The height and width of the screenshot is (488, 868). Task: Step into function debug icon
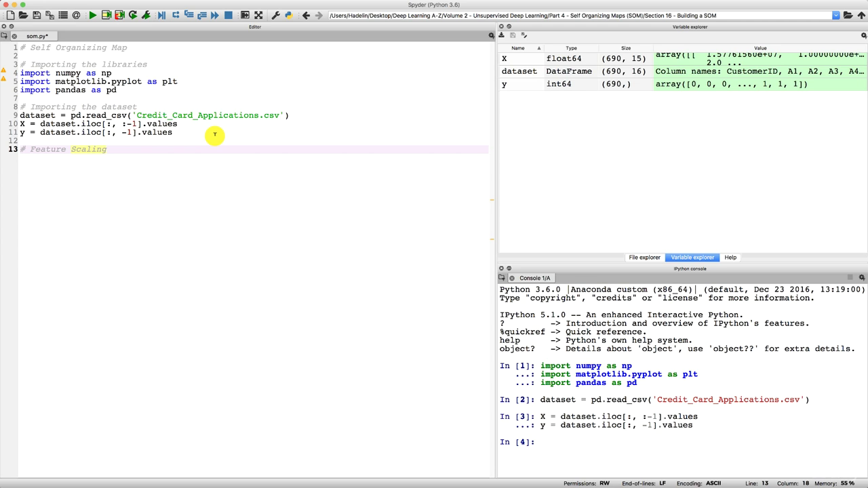[x=189, y=15]
